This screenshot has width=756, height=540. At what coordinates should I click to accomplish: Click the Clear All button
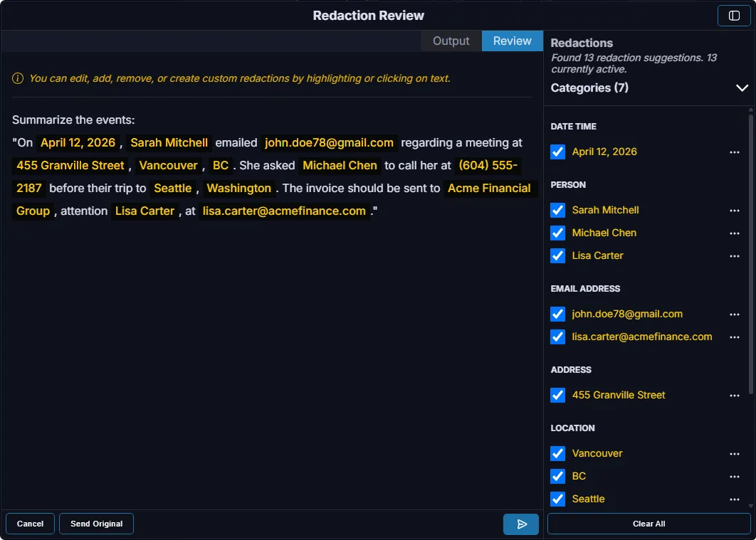pos(649,524)
